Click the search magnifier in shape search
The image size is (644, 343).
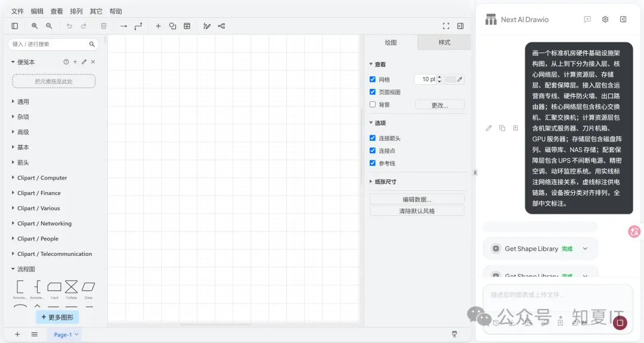point(92,44)
